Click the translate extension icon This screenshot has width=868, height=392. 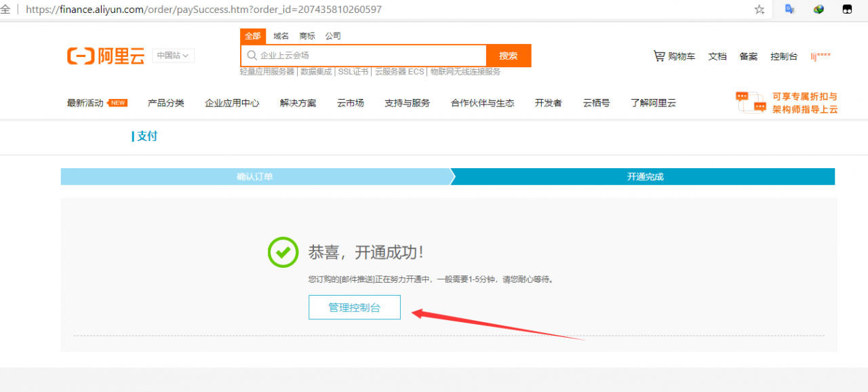click(790, 9)
